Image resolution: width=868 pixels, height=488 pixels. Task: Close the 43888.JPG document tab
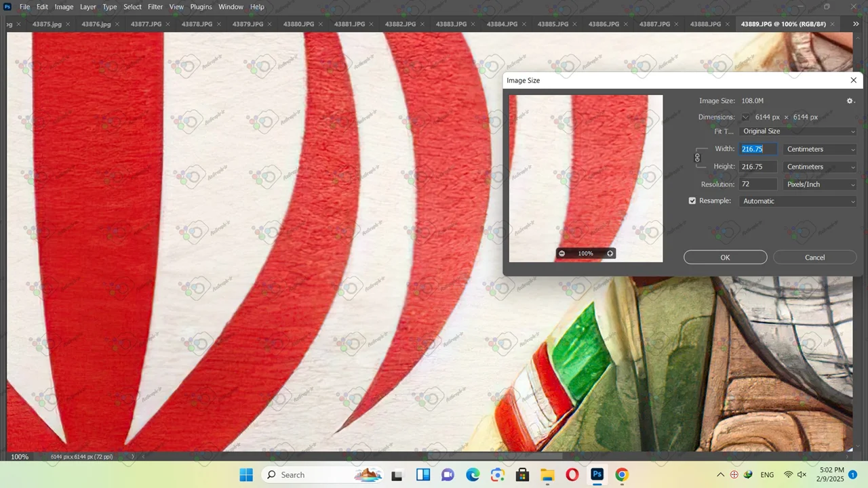tap(728, 24)
